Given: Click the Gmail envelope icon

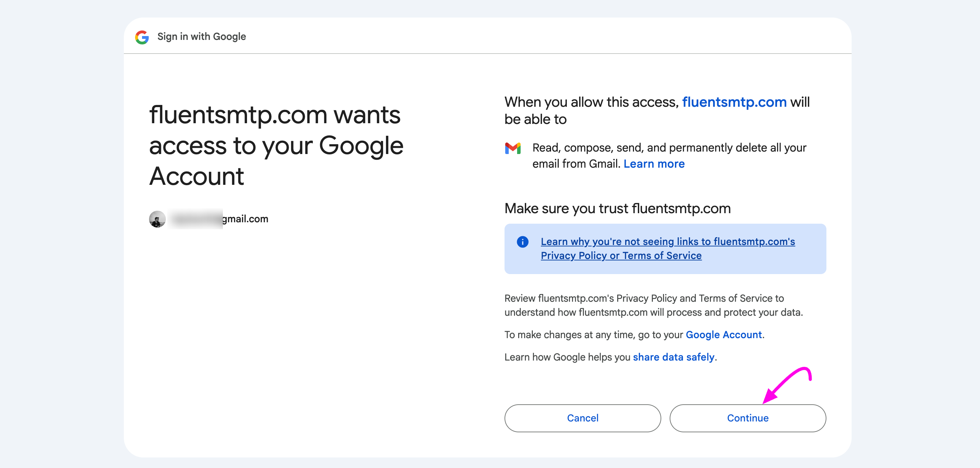Looking at the screenshot, I should [513, 148].
